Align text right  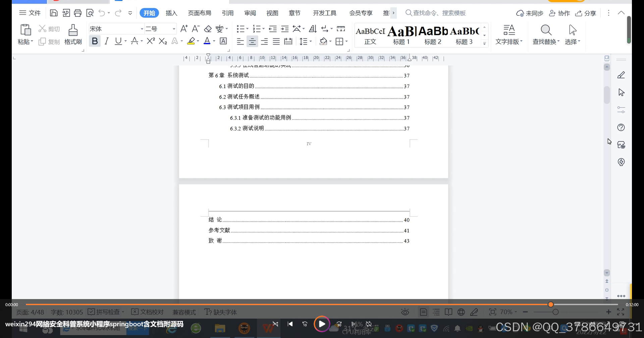pos(264,42)
